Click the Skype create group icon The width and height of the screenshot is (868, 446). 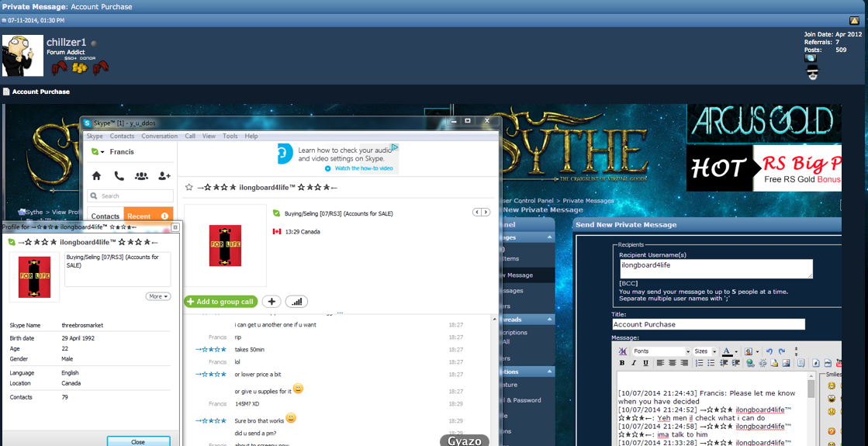click(x=141, y=176)
